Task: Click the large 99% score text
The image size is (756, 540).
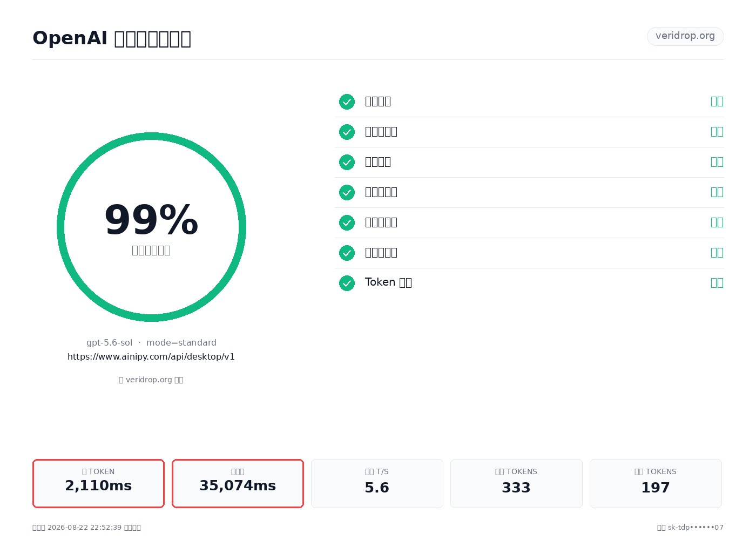Action: point(151,220)
